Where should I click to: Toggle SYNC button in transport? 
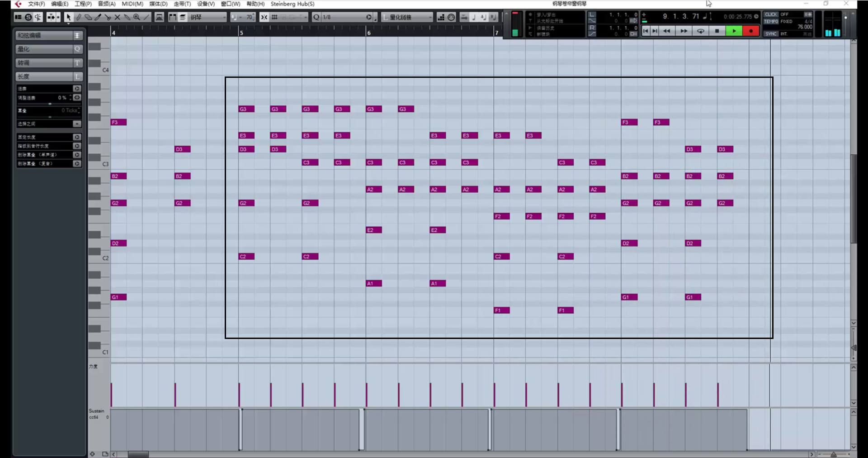tap(771, 33)
